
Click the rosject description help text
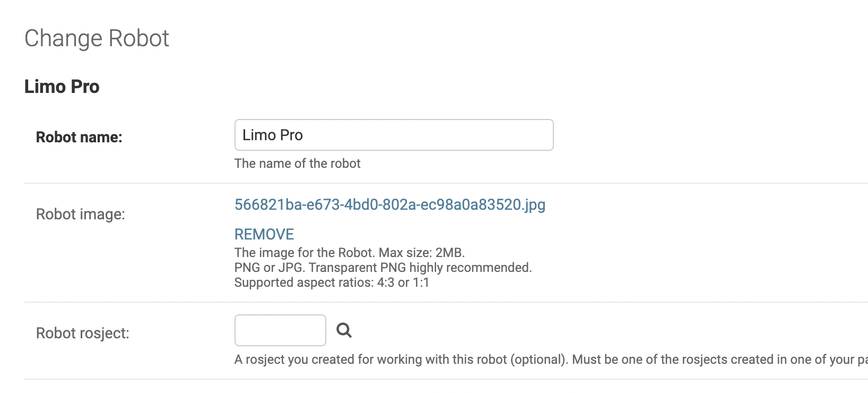(x=551, y=360)
